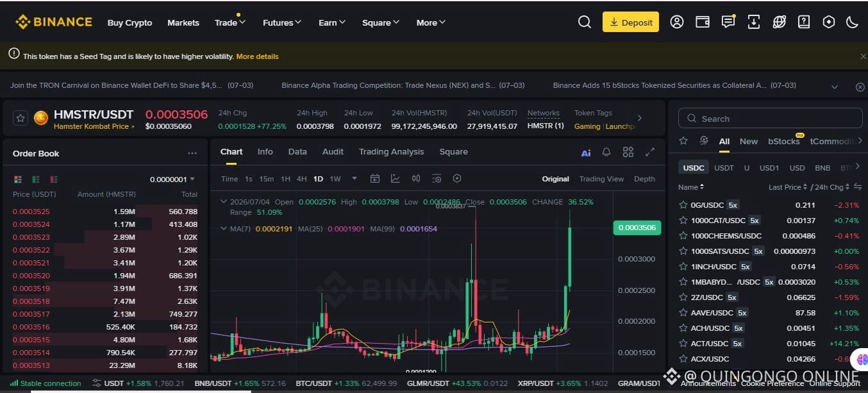This screenshot has width=868, height=393.
Task: Click hexagon chart settings icon in toolbar
Action: coord(457,179)
